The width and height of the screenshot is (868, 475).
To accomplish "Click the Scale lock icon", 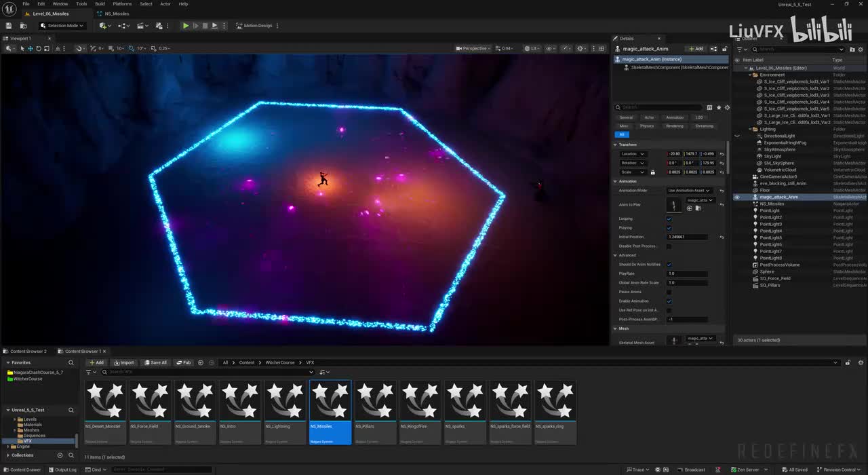I will pyautogui.click(x=652, y=172).
